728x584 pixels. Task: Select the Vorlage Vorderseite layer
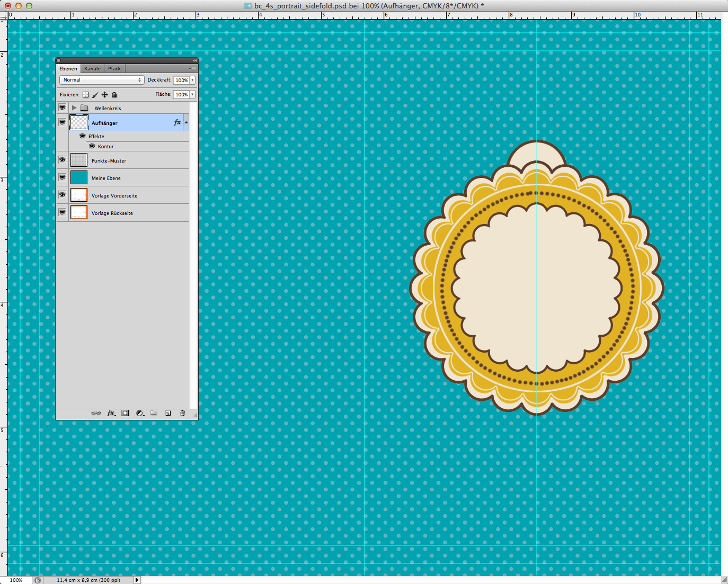click(114, 195)
